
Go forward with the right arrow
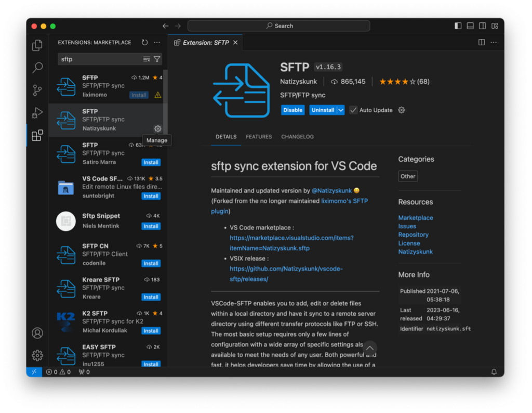pos(178,26)
